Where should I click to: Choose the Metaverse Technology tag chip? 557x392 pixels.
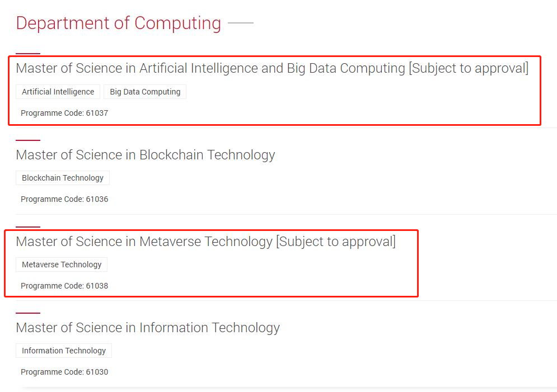coord(62,265)
